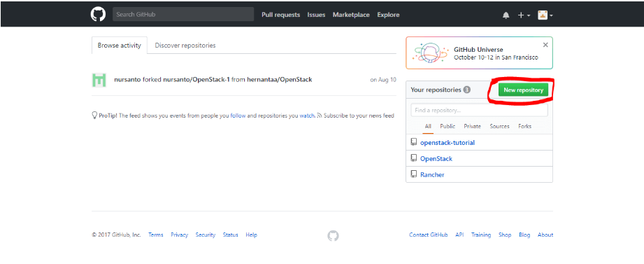Filter repositories by Private
Viewport: 644px width, 264px height.
[x=472, y=127]
